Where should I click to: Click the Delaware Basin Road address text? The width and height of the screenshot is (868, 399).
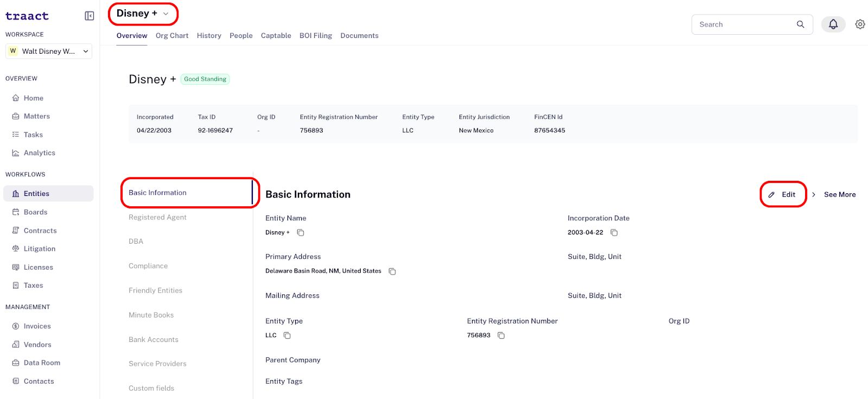pos(323,271)
